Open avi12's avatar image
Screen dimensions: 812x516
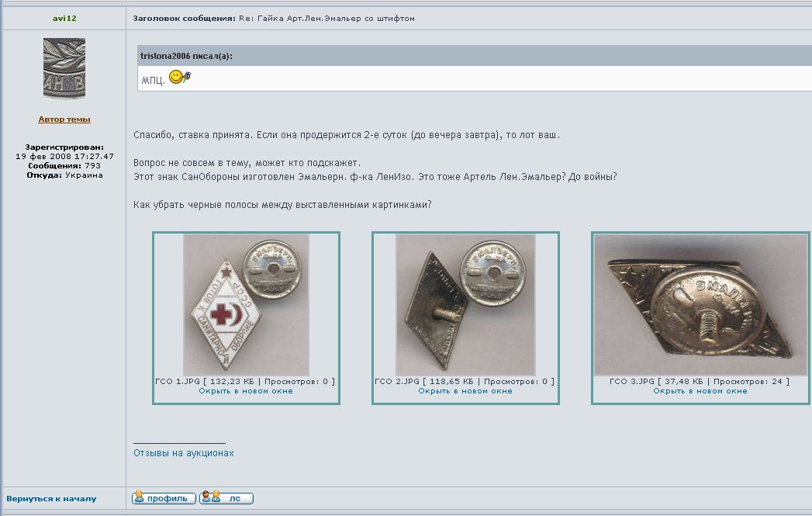(64, 68)
